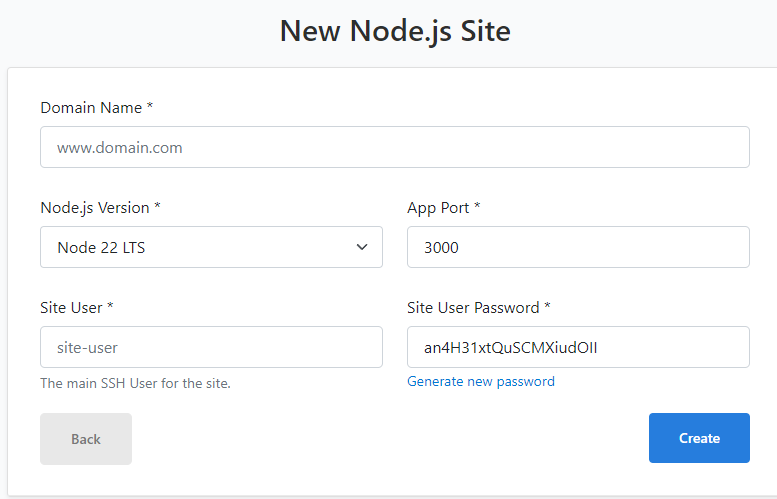Click the App Port label
777x499 pixels.
[x=444, y=208]
